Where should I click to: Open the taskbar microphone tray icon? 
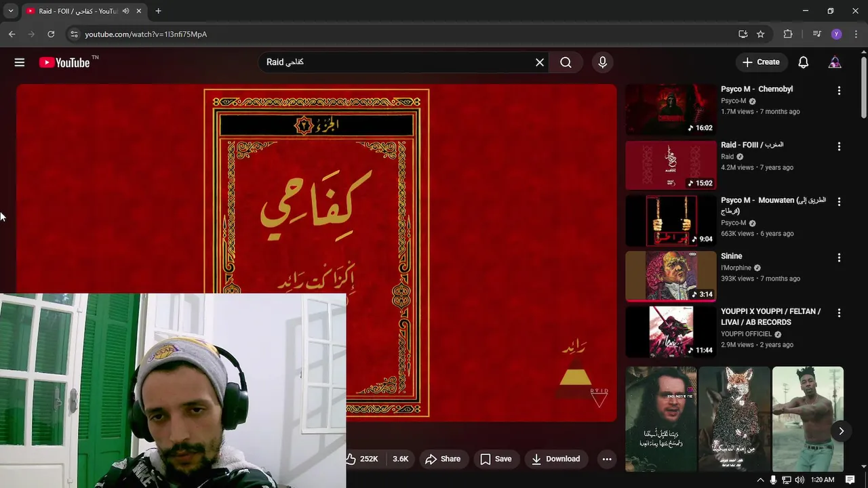point(773,480)
